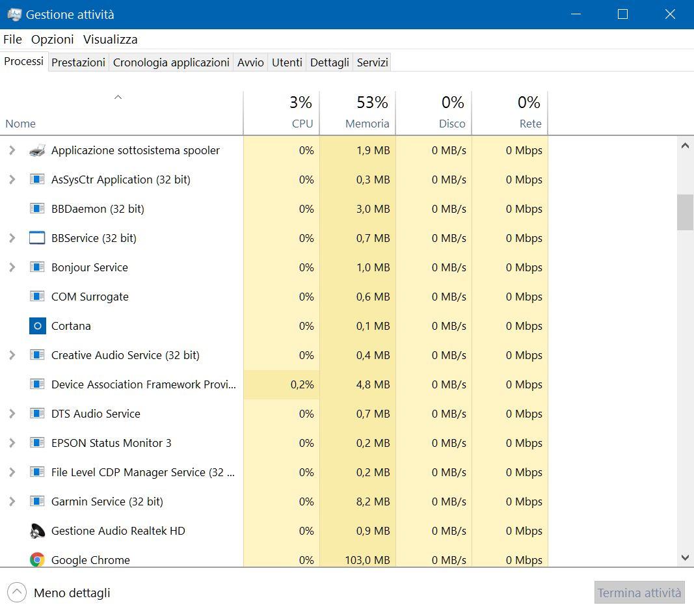Select the Cortana process icon

pyautogui.click(x=37, y=326)
